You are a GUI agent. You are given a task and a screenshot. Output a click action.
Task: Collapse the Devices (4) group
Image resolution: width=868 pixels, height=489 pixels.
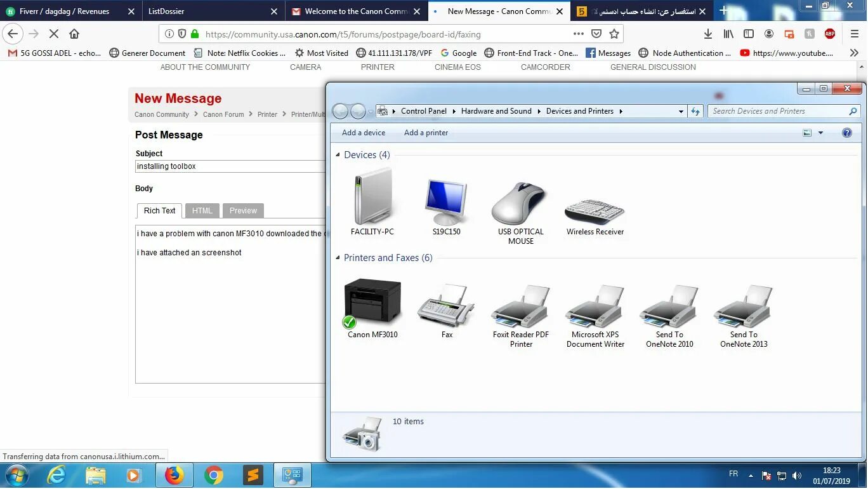click(x=338, y=155)
